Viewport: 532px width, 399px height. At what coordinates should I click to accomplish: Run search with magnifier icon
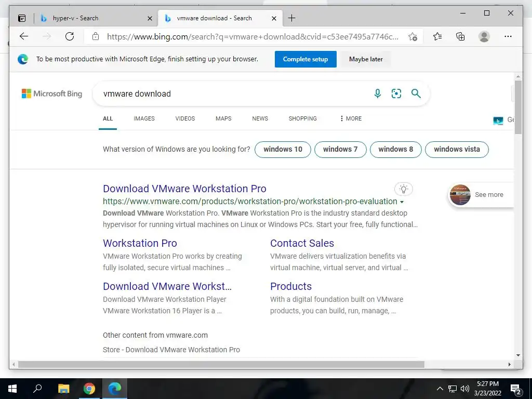tap(416, 94)
